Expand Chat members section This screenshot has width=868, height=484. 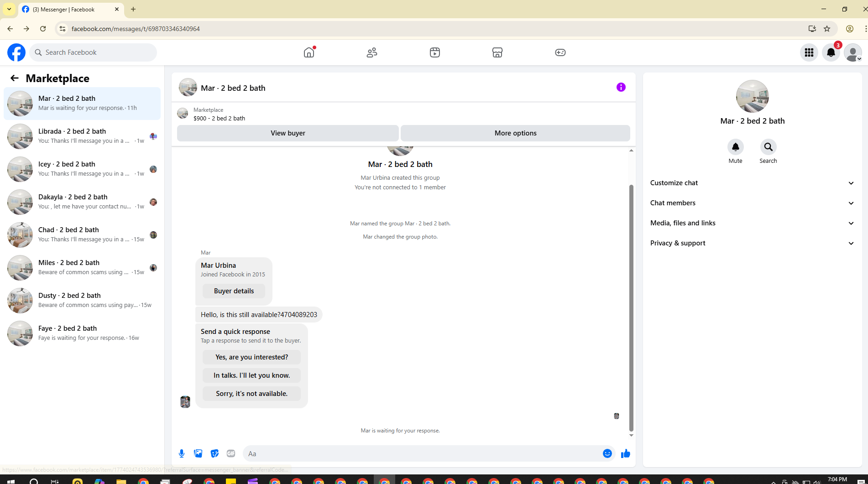tap(753, 203)
